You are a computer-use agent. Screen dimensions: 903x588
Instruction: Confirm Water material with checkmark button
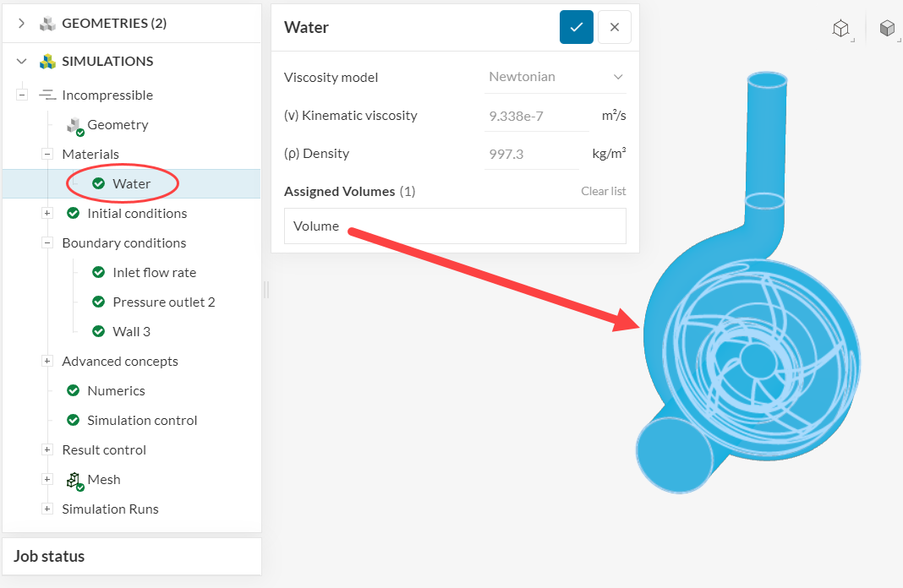pyautogui.click(x=576, y=27)
